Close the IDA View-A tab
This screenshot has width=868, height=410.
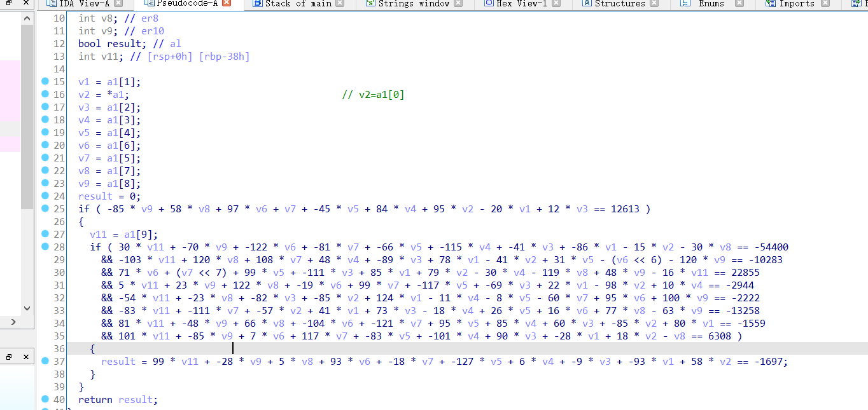coord(118,4)
